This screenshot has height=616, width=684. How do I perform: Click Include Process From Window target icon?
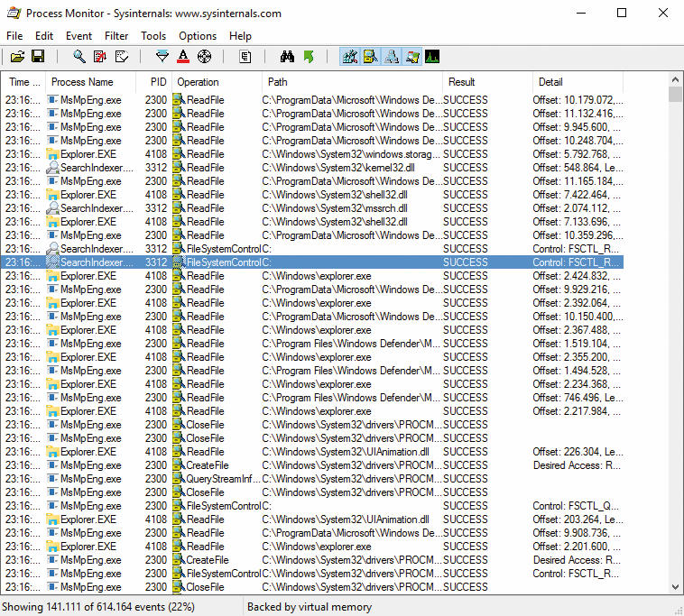[204, 57]
